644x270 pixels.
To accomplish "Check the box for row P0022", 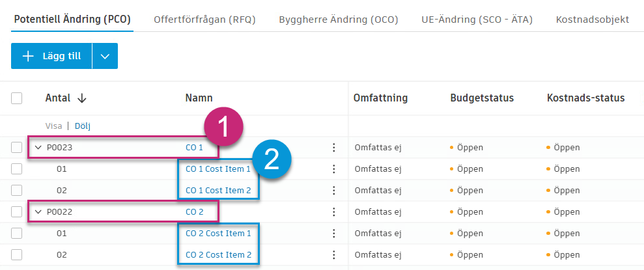I will [x=17, y=212].
